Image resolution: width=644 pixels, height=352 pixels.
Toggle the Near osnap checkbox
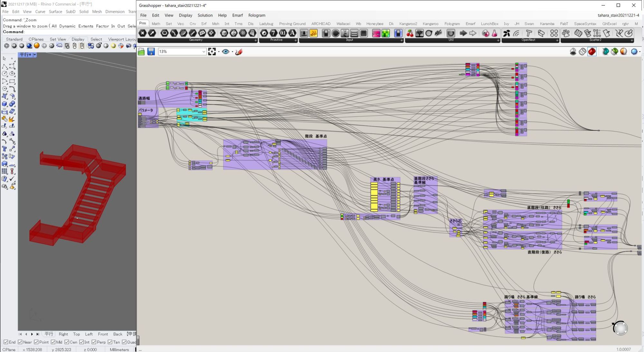point(20,342)
